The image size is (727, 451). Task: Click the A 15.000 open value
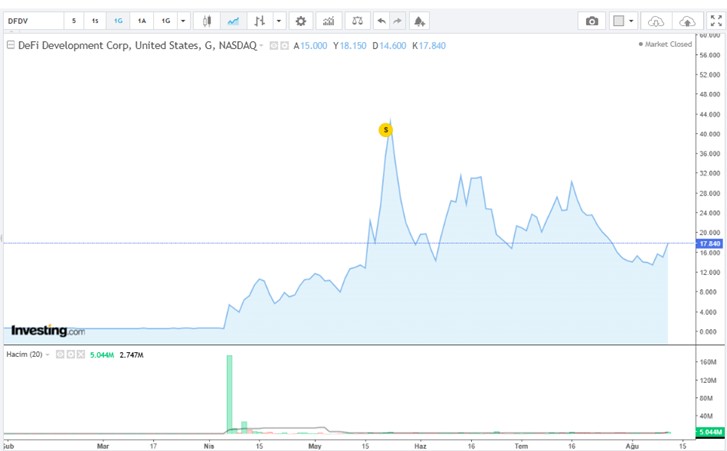[x=310, y=45]
